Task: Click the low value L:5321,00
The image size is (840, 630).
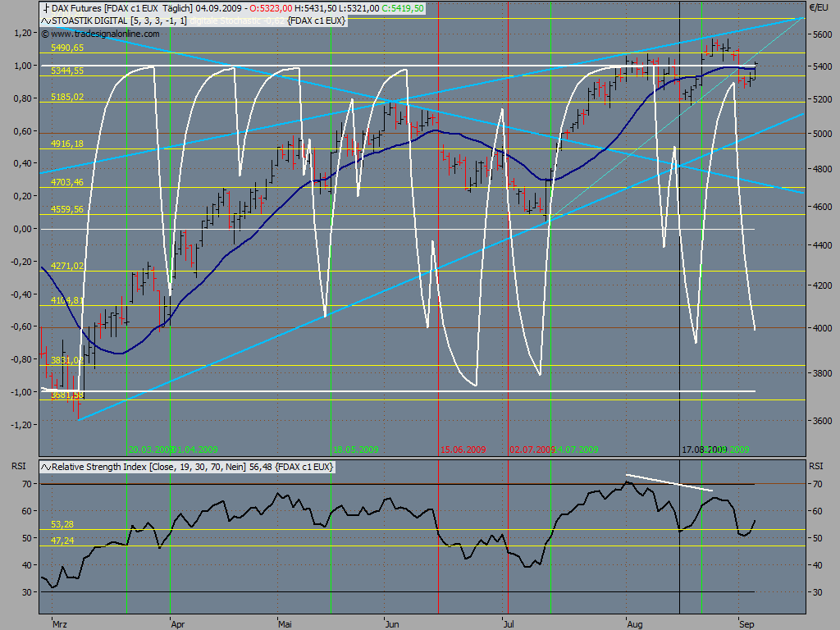Action: (359, 8)
